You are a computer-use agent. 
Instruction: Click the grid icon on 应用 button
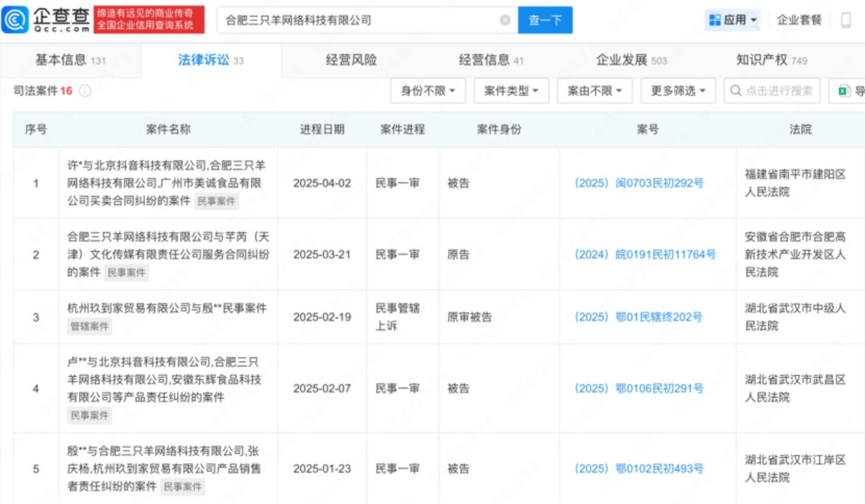715,20
